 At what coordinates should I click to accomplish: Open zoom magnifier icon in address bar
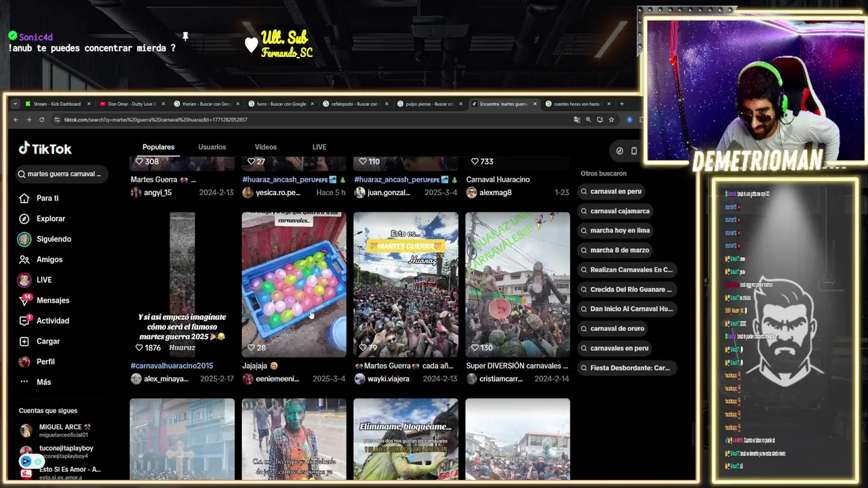588,119
